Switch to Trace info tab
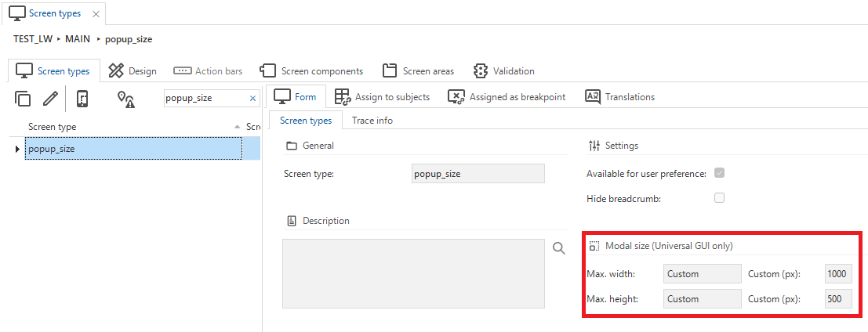 372,120
